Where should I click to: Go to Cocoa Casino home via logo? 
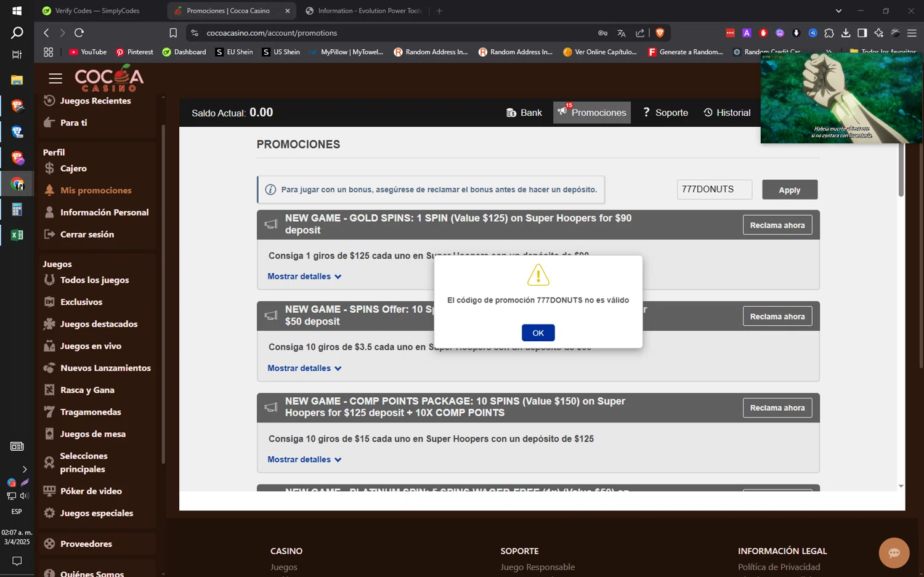(109, 78)
